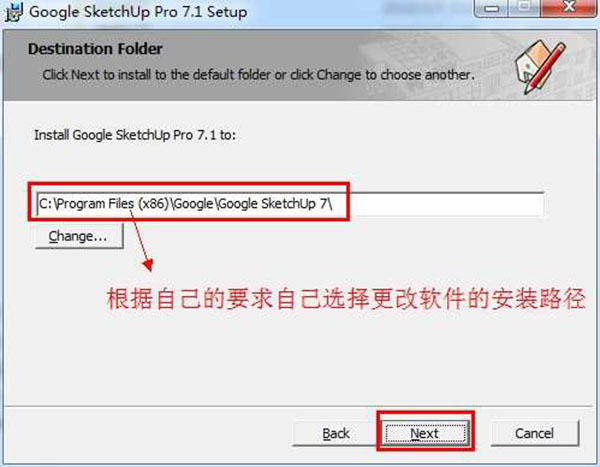Click the "Click Next to install" instruction text

click(258, 75)
